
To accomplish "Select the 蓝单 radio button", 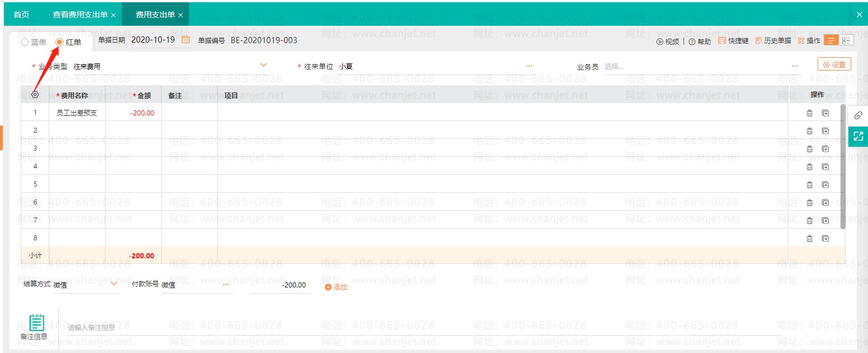I will [x=24, y=41].
